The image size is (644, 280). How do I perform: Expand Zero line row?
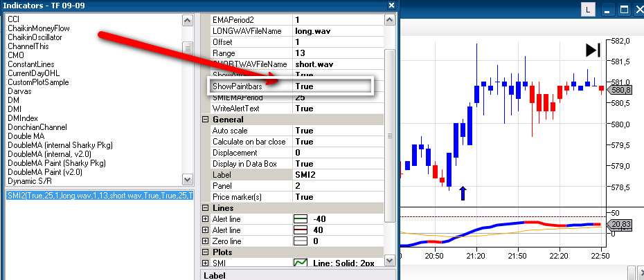click(x=205, y=241)
